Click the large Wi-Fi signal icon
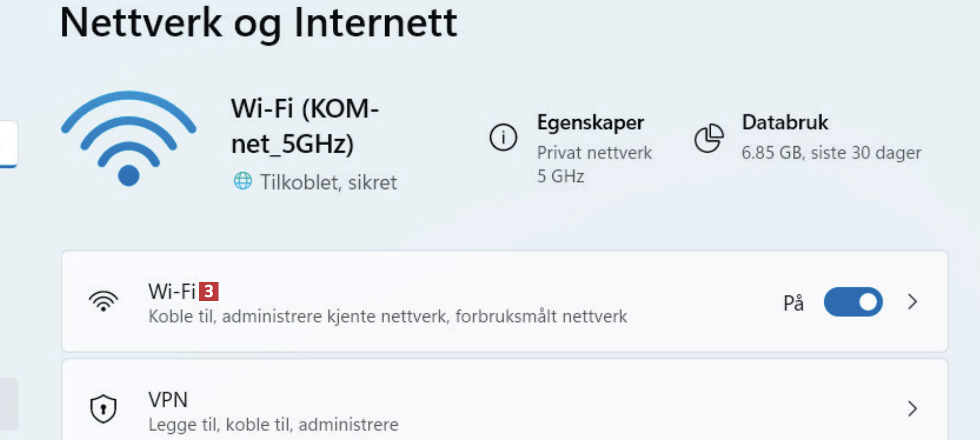 (129, 138)
